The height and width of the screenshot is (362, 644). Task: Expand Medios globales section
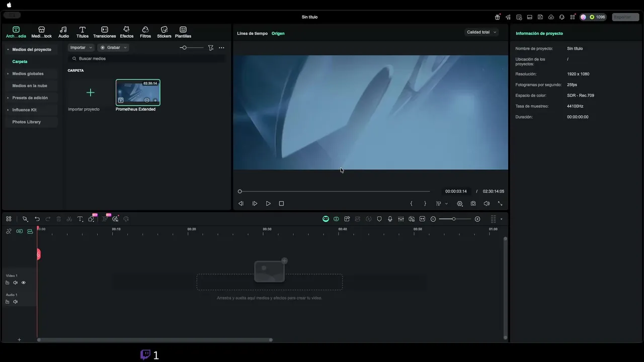(x=8, y=74)
